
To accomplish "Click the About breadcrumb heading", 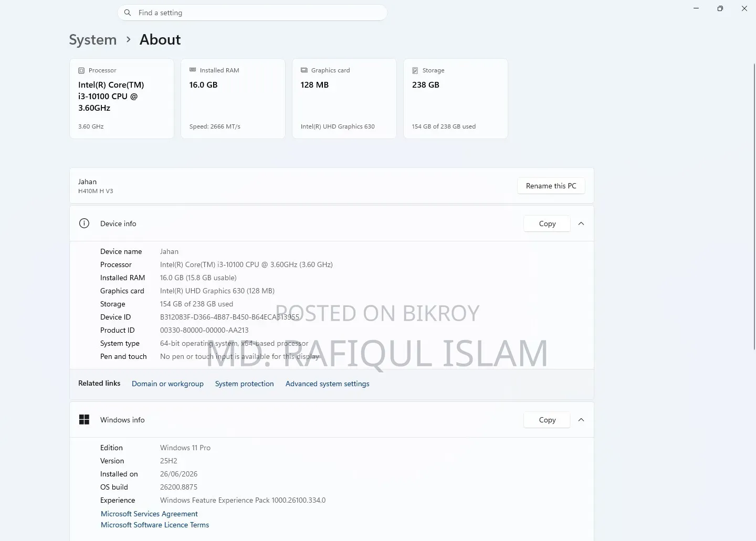I will pyautogui.click(x=160, y=40).
